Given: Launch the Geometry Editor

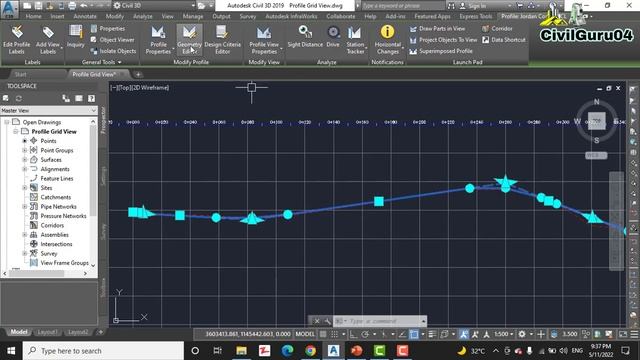Looking at the screenshot, I should coord(189,40).
